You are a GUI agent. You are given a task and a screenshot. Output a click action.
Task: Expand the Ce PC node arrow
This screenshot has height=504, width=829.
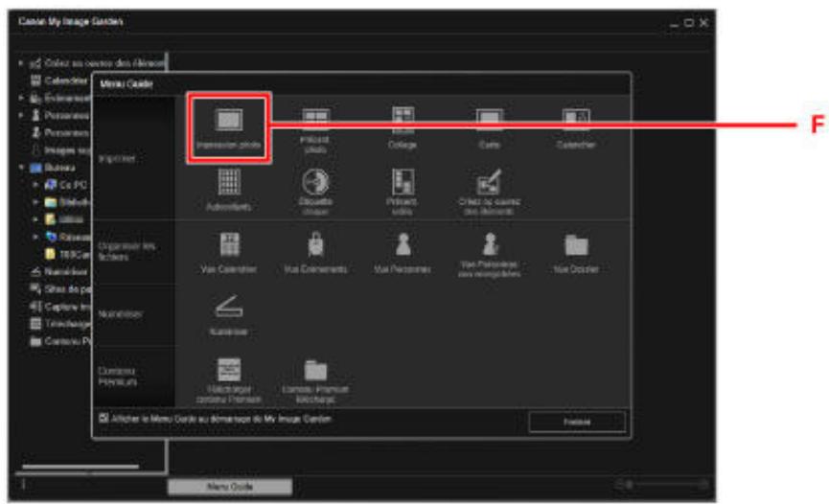pyautogui.click(x=35, y=185)
